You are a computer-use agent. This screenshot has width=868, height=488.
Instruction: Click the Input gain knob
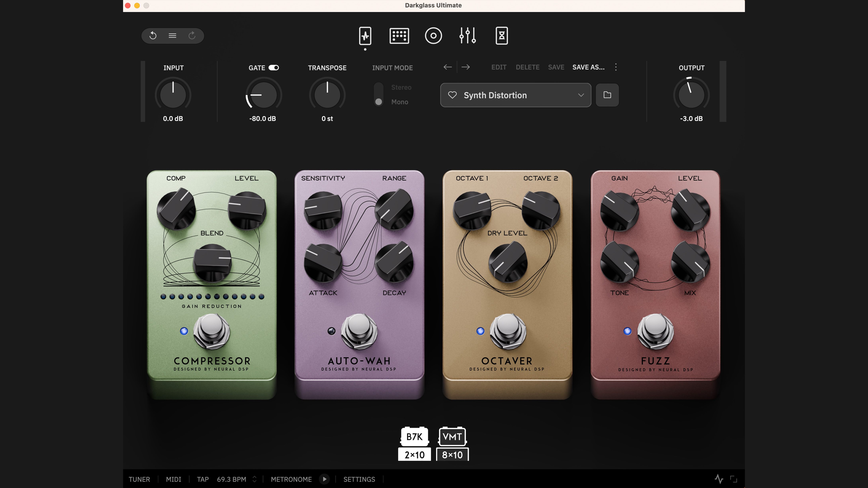coord(173,95)
